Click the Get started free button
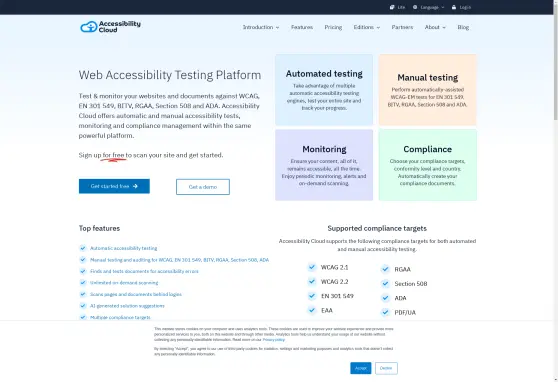Image resolution: width=558 pixels, height=382 pixels. point(114,186)
